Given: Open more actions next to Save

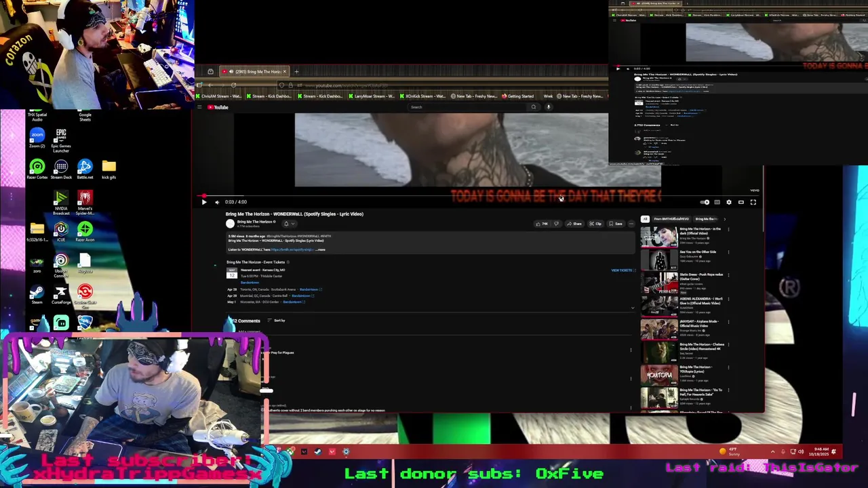Looking at the screenshot, I should 631,224.
